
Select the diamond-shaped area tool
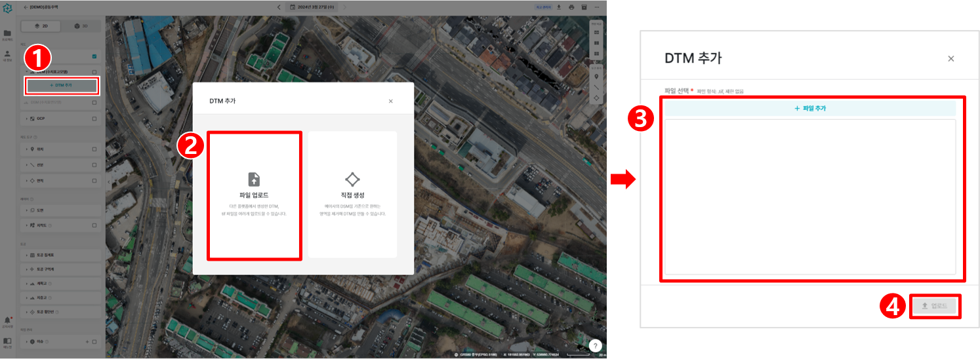[x=596, y=98]
